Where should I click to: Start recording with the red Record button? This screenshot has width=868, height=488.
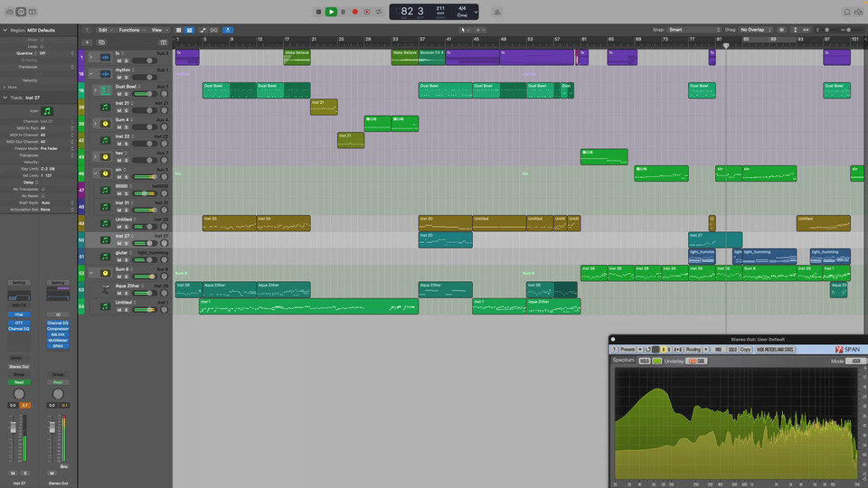point(354,12)
